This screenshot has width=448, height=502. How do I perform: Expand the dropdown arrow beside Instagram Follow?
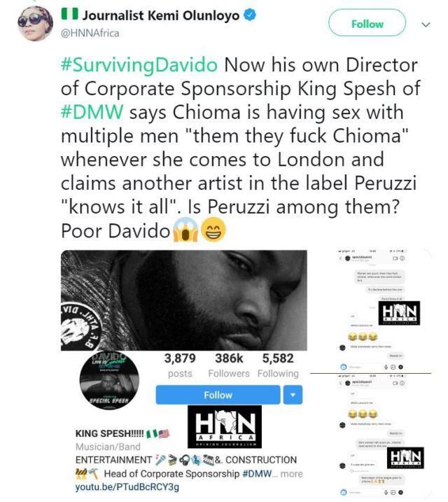coord(293,395)
